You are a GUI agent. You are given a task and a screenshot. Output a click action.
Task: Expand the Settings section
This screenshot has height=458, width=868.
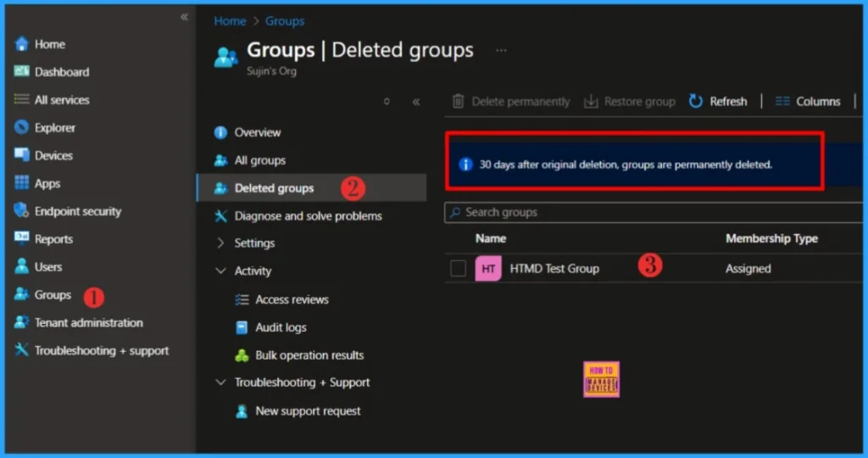[220, 243]
